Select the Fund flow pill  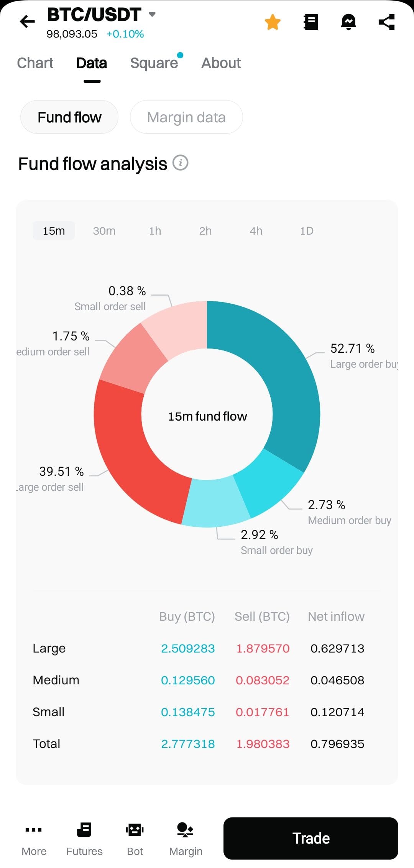pyautogui.click(x=69, y=117)
